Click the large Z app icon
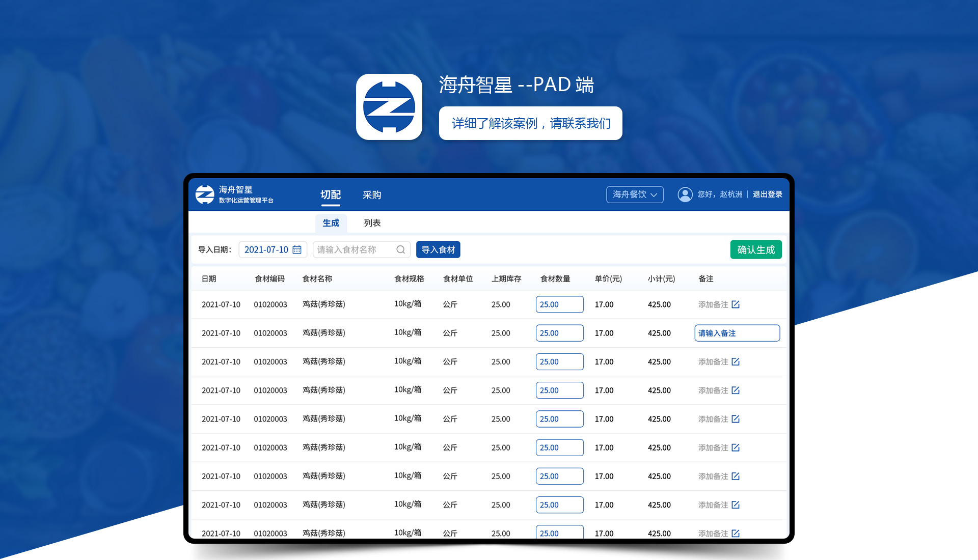The width and height of the screenshot is (978, 560). (389, 107)
